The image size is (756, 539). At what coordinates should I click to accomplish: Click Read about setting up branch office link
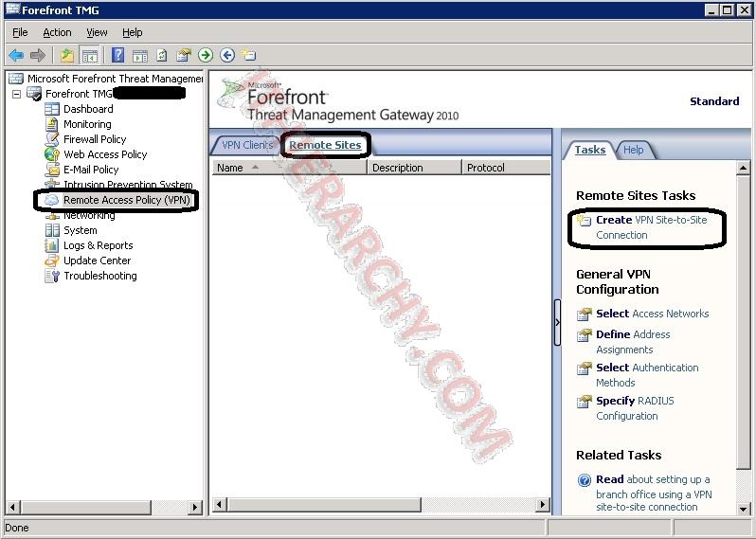tap(654, 493)
